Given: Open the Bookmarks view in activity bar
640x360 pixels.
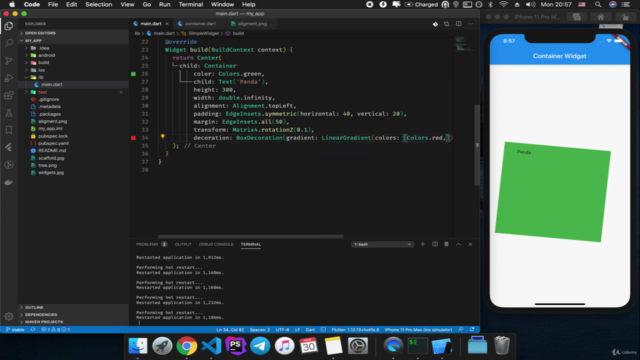Looking at the screenshot, I should tap(9, 130).
